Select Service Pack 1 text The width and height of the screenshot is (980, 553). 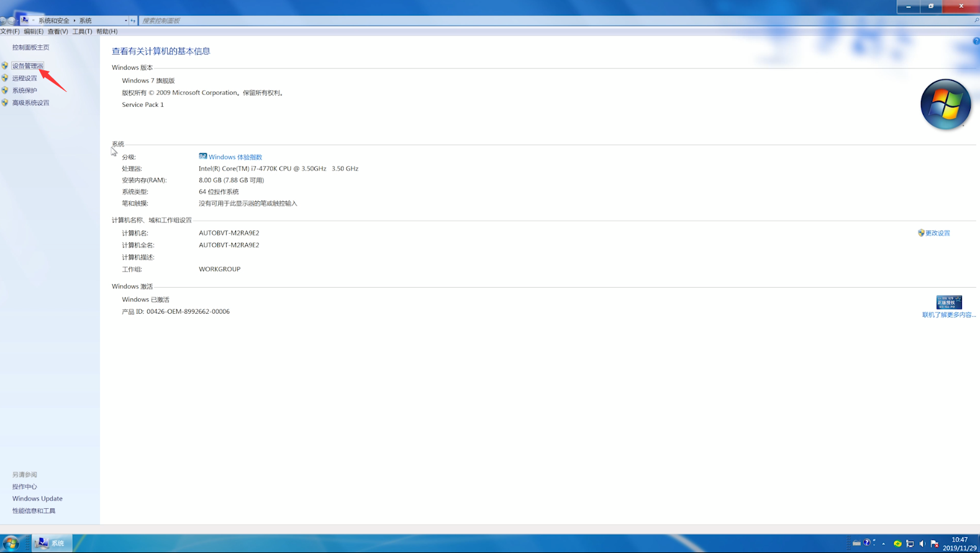(x=143, y=104)
